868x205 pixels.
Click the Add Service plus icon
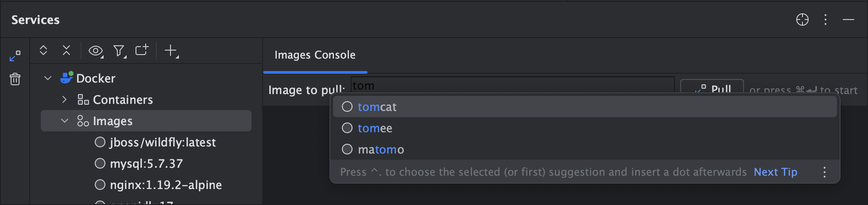click(171, 51)
